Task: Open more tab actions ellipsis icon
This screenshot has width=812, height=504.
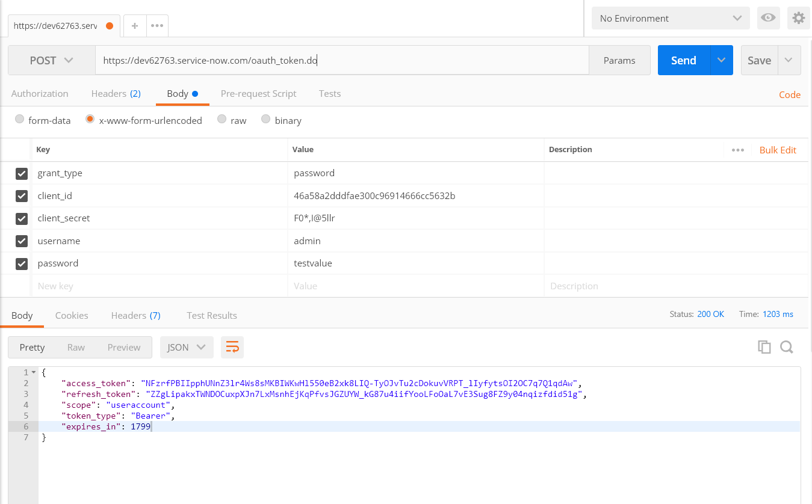Action: 158,25
